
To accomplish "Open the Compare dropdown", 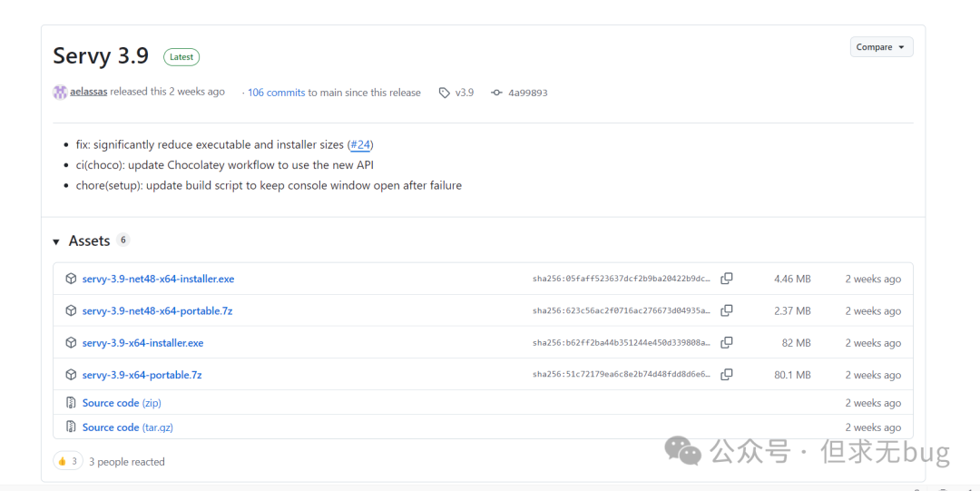I will [881, 47].
